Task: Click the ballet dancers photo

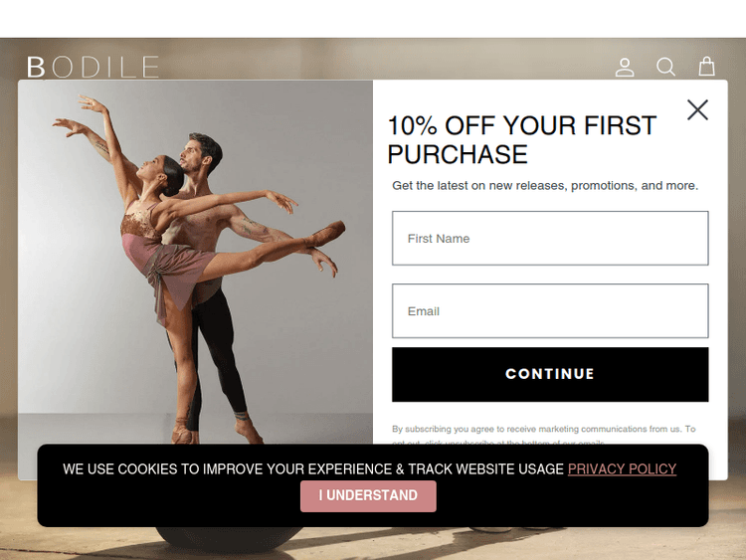Action: [196, 262]
